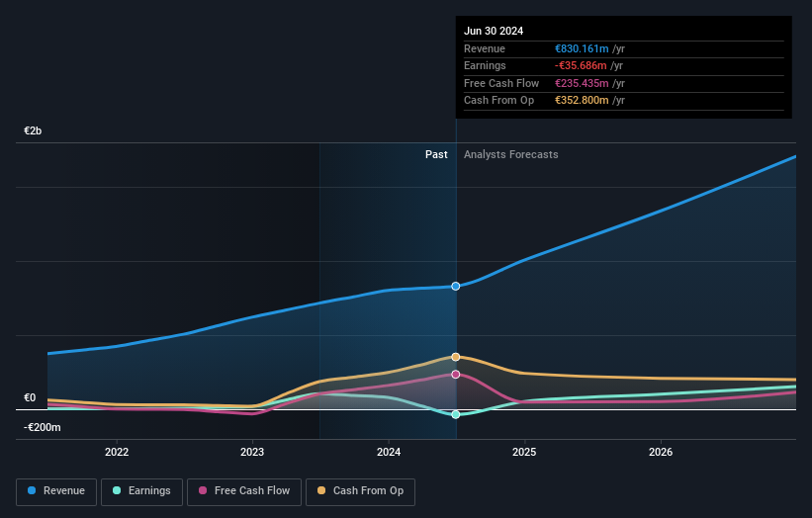Toggle the Cash From Op legend button
The height and width of the screenshot is (518, 812).
coord(362,491)
